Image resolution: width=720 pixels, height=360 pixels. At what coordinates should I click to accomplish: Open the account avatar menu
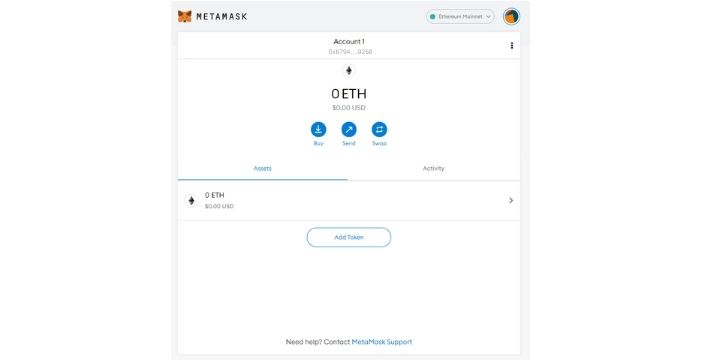pos(512,17)
